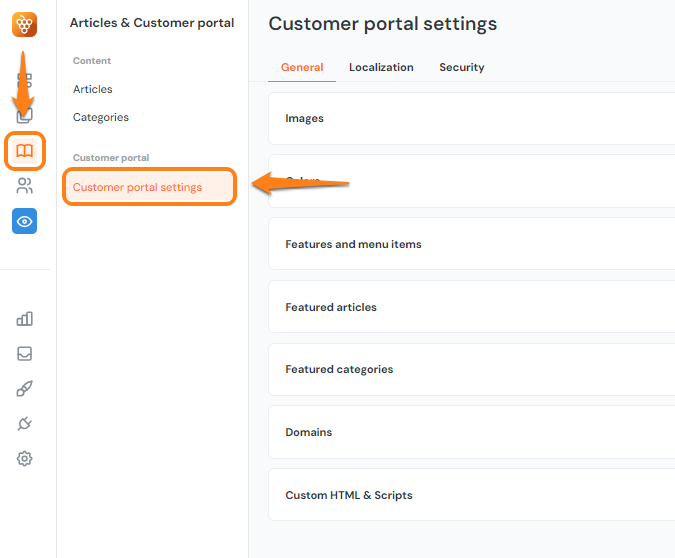Expand the Domains section
This screenshot has width=675, height=558.
pyautogui.click(x=471, y=432)
